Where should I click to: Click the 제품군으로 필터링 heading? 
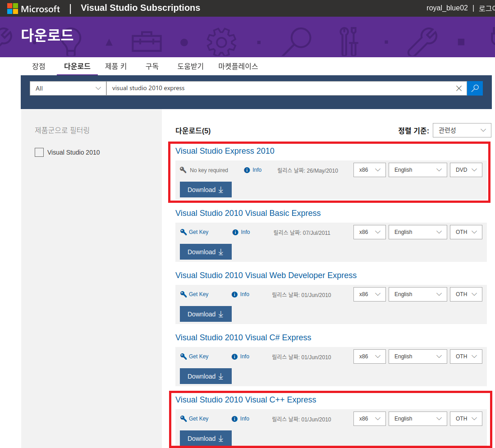coord(62,130)
